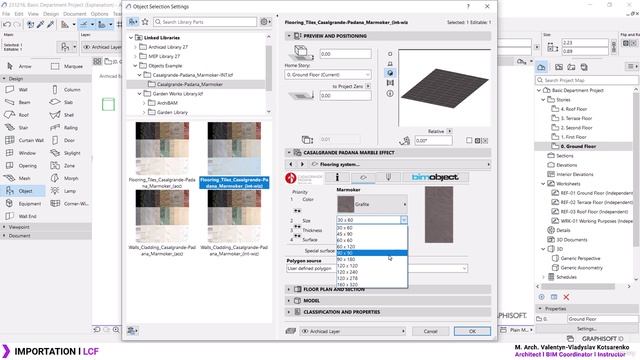The image size is (640, 360).
Task: Select 3D shaded preview mode icon
Action: coord(390,73)
